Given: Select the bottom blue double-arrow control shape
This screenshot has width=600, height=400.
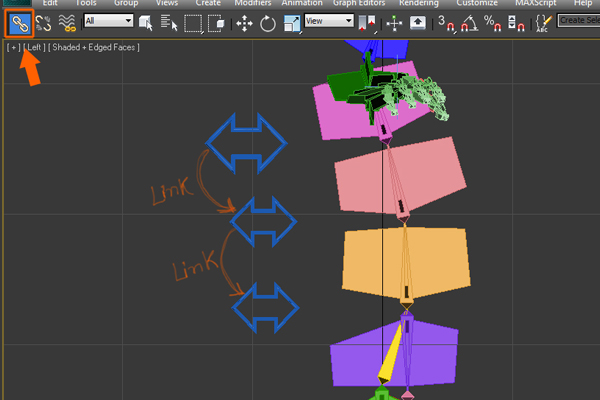Looking at the screenshot, I should [265, 308].
